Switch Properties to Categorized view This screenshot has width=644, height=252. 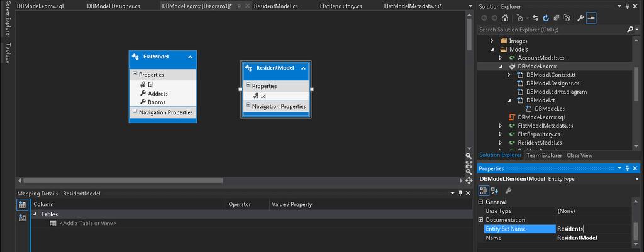click(x=484, y=190)
